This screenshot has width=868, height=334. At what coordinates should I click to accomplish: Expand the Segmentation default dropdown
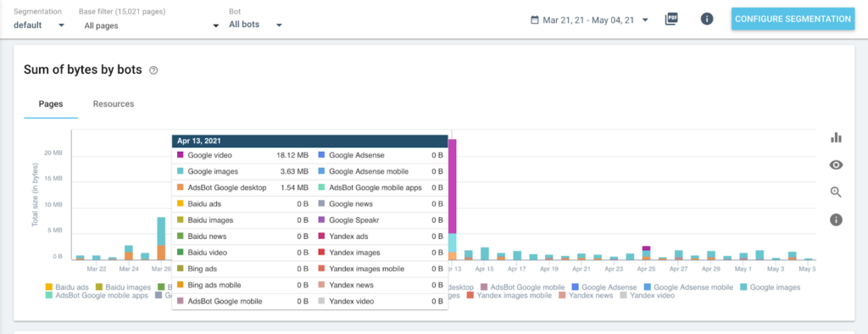tap(39, 25)
